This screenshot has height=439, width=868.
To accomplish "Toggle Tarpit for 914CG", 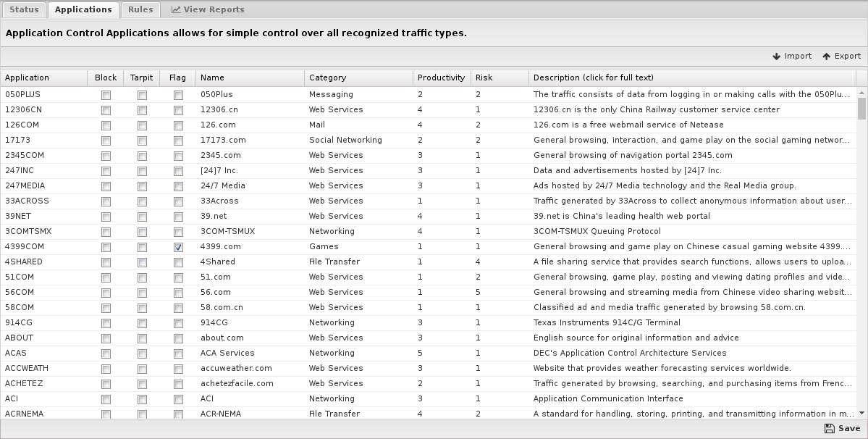I will pyautogui.click(x=143, y=324).
